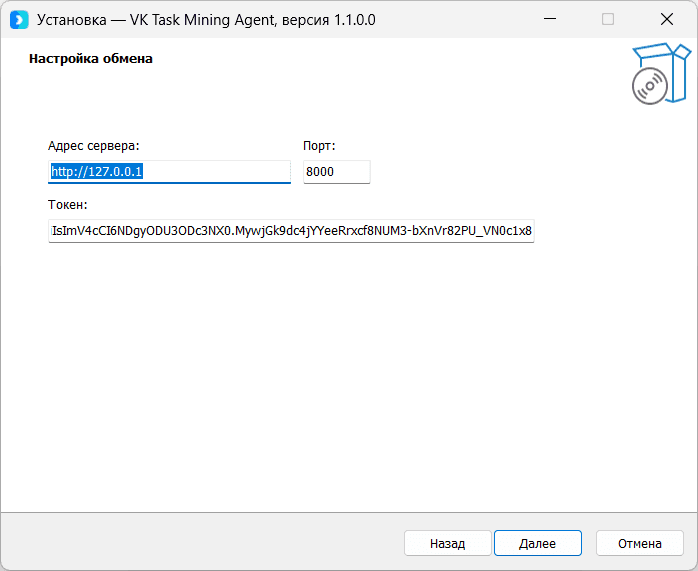698x571 pixels.
Task: Proceed with the Далее button
Action: click(x=538, y=543)
